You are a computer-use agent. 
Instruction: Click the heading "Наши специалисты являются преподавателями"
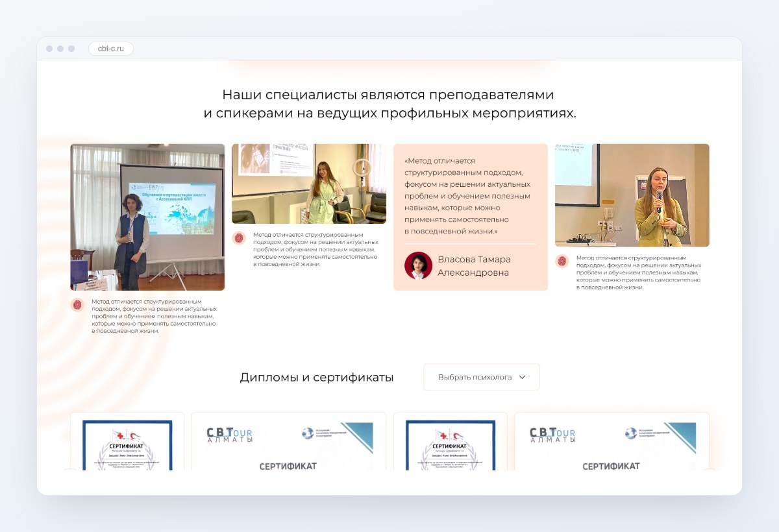click(x=388, y=95)
